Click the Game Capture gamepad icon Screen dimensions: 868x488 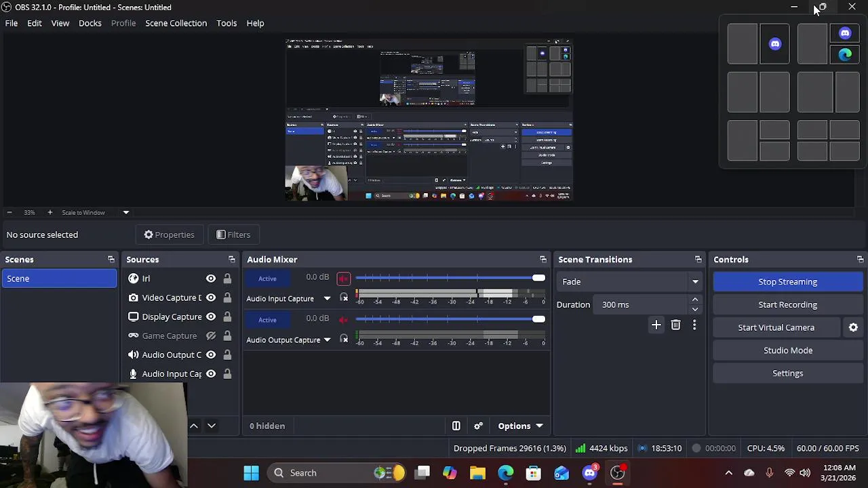[x=134, y=335]
